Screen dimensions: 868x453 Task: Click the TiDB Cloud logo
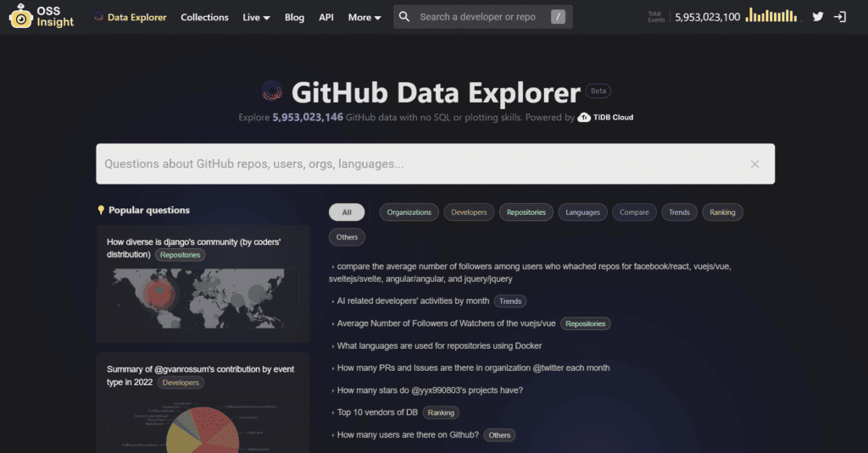(605, 117)
